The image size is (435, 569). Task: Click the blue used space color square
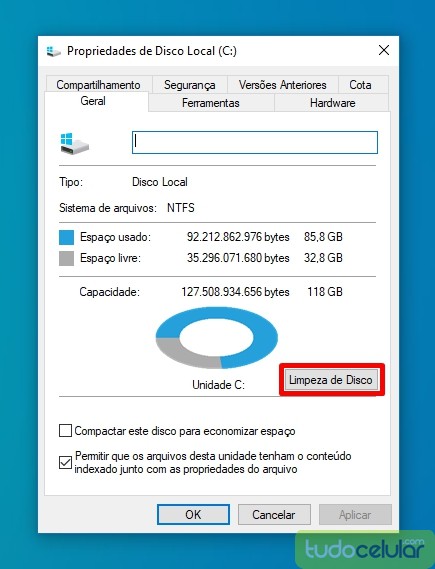click(x=66, y=237)
